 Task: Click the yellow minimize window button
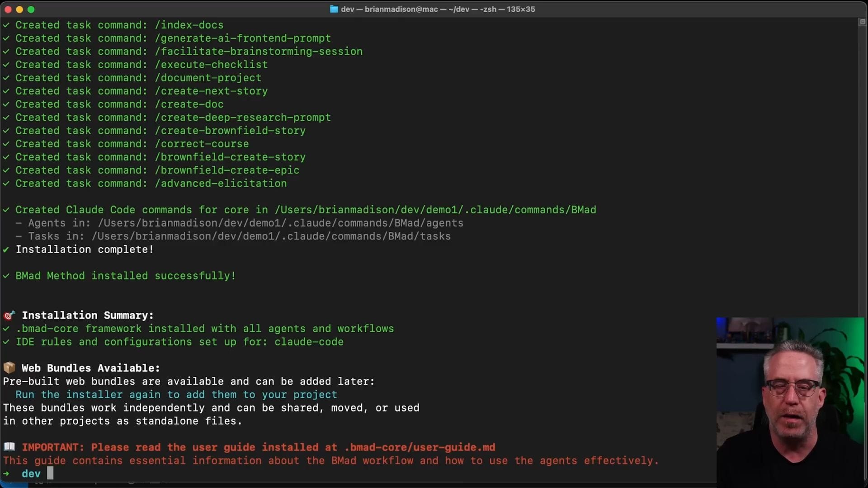click(x=19, y=9)
